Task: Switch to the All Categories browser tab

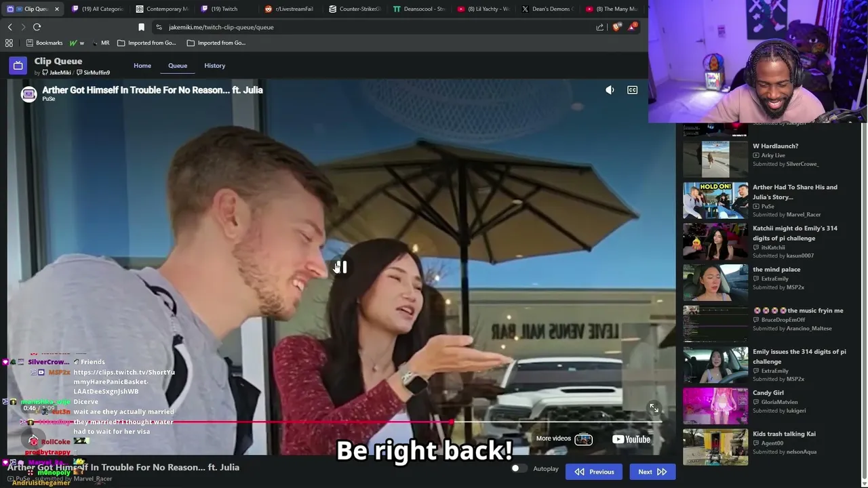Action: (x=98, y=9)
